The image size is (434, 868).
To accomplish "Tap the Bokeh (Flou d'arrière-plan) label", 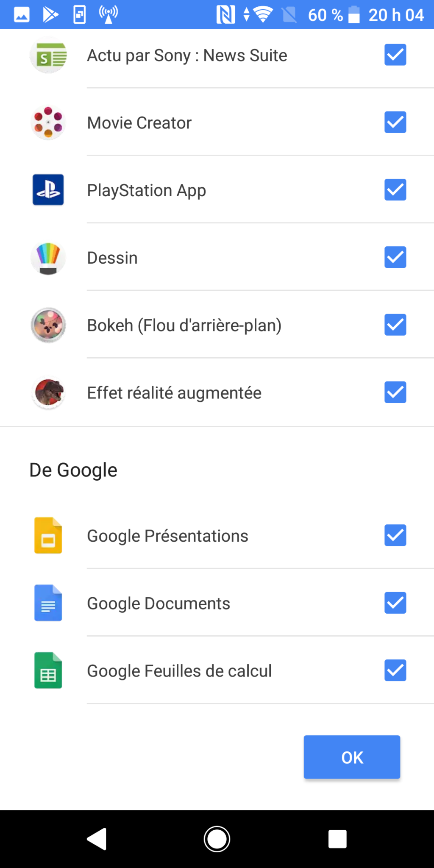I will (x=184, y=325).
